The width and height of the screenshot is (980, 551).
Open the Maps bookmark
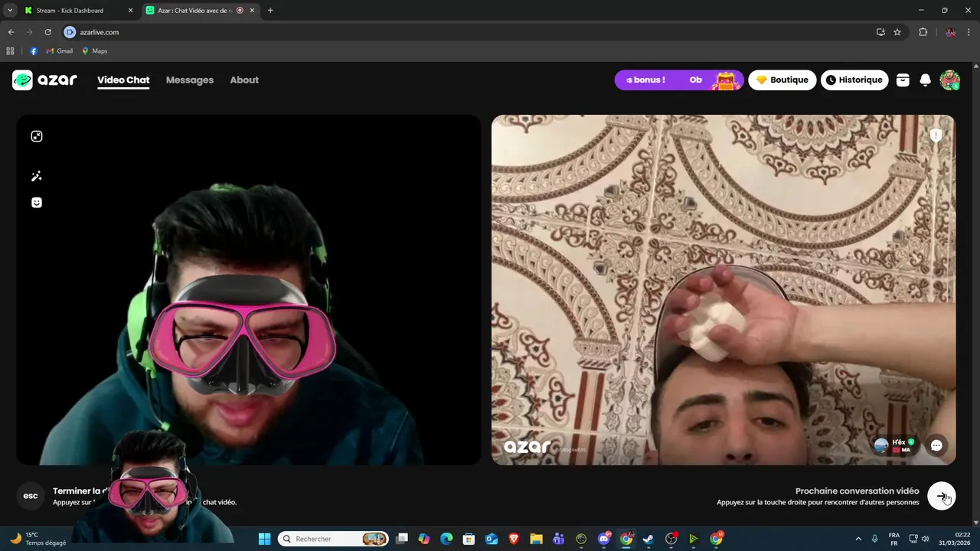pyautogui.click(x=95, y=51)
